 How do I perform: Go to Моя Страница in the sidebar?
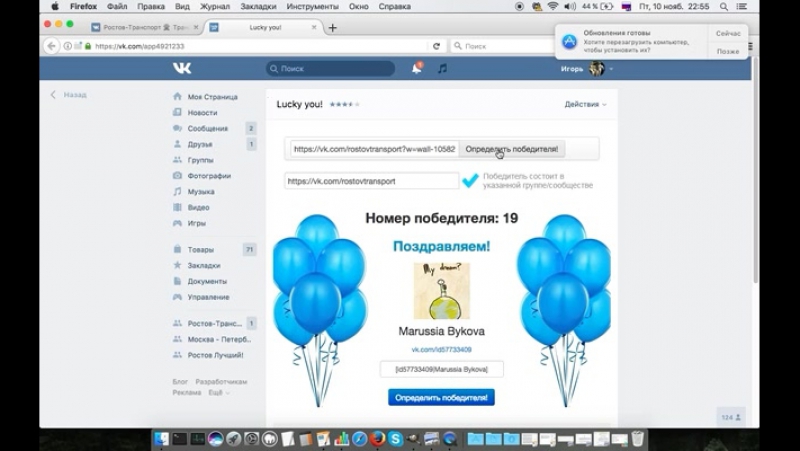coord(212,96)
